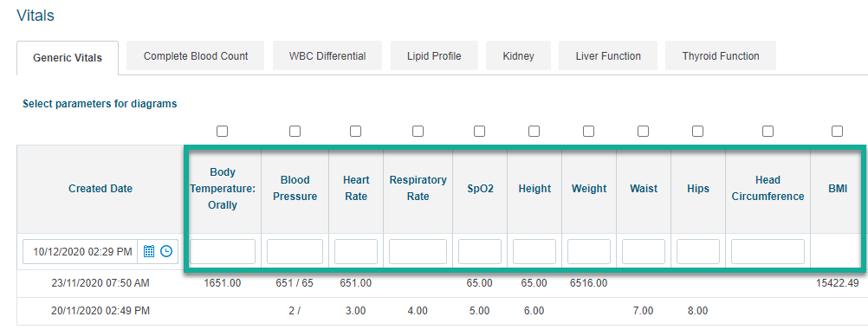Open the Liver Function tab
This screenshot has width=868, height=336.
[x=608, y=56]
